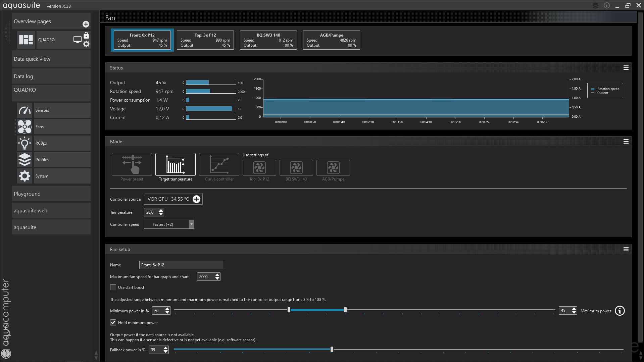Add a new overview page with plus icon

click(86, 24)
